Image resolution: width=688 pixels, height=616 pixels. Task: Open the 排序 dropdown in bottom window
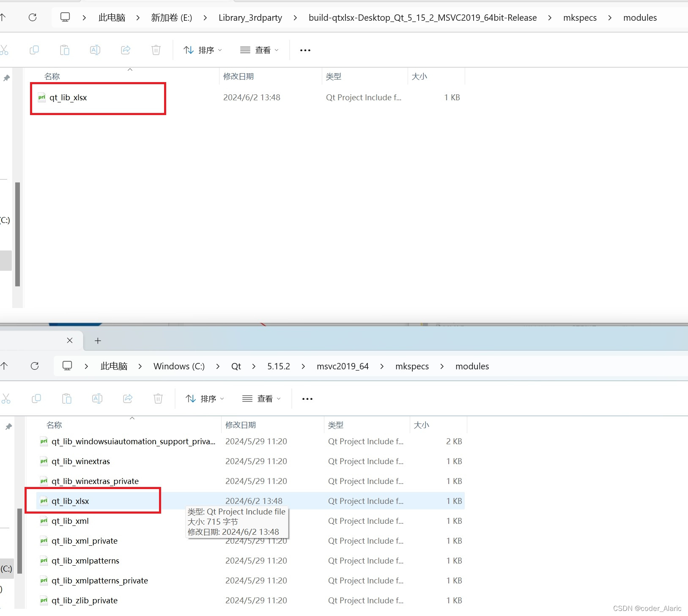205,399
